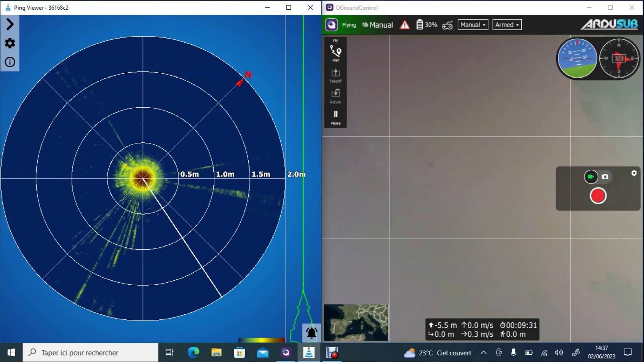
Task: Open Ping Viewer settings gear
Action: point(10,43)
